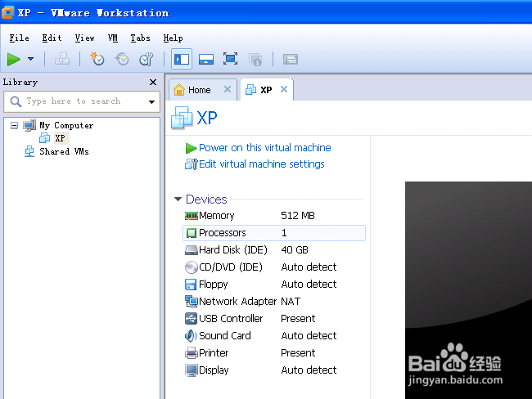Screen dimensions: 532x399
Task: Click the console view toolbar icon
Action: tap(291, 60)
